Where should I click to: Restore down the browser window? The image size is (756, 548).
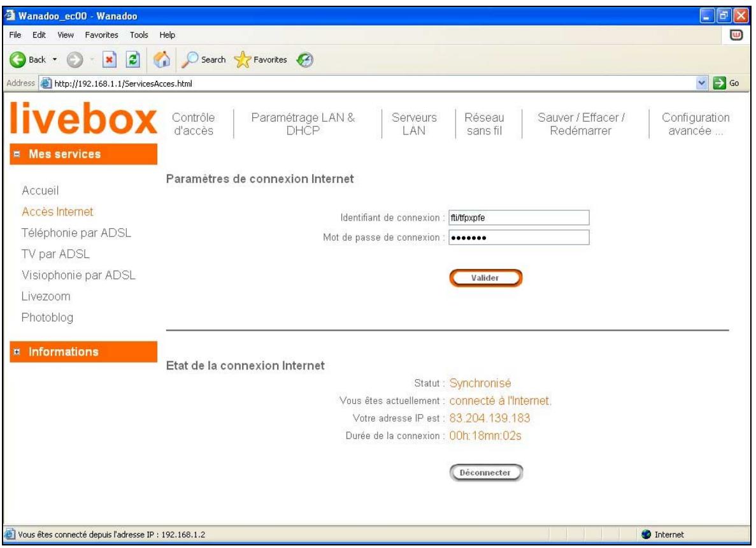724,16
